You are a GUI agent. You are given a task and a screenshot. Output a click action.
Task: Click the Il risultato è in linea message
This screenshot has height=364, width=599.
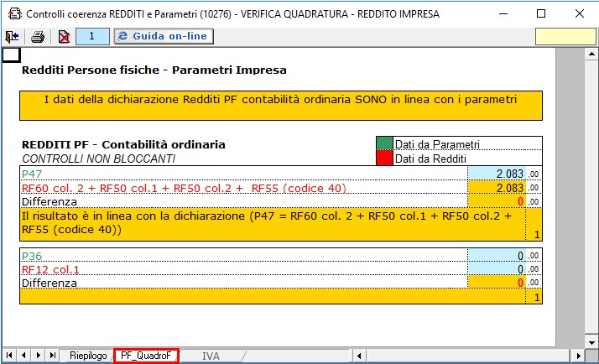(273, 224)
